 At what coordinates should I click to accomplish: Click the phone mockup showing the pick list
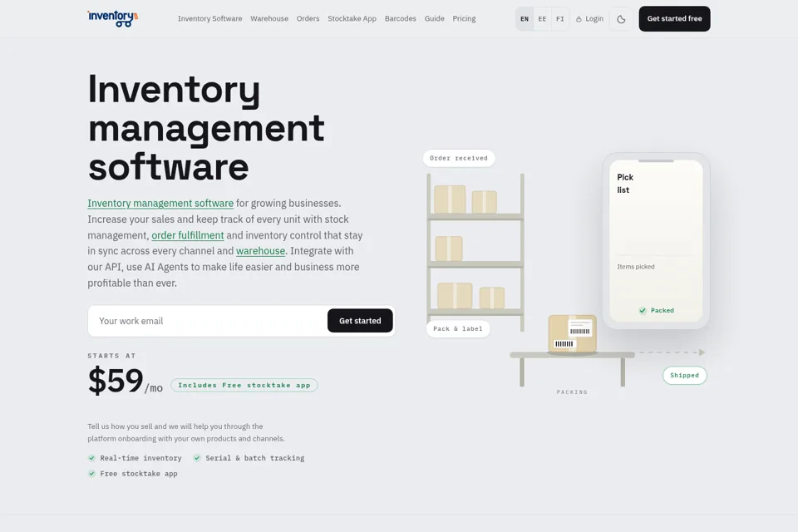pos(656,241)
